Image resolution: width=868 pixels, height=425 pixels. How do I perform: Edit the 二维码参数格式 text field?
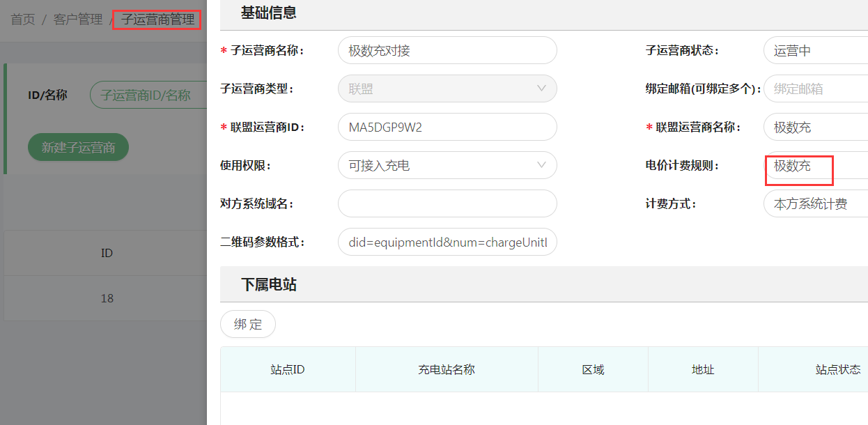(447, 242)
